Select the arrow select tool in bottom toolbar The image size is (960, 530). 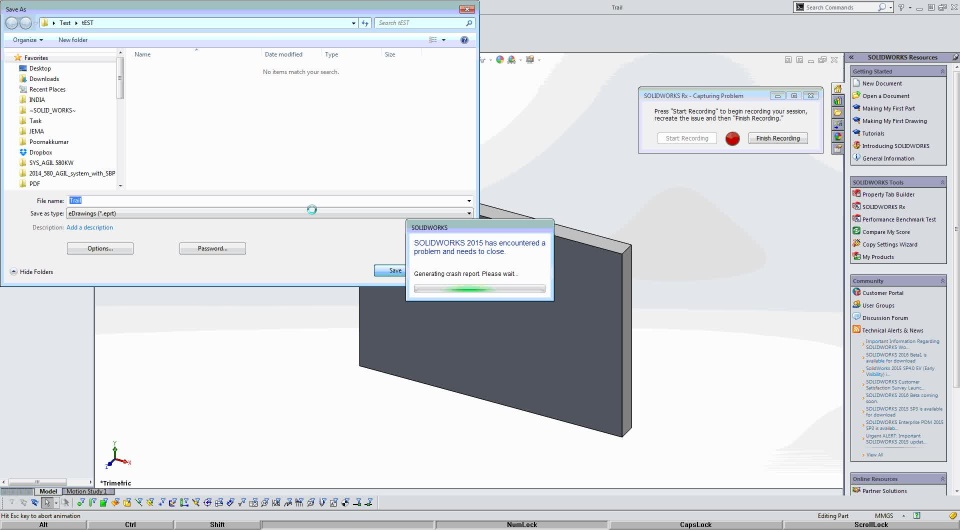(x=47, y=502)
